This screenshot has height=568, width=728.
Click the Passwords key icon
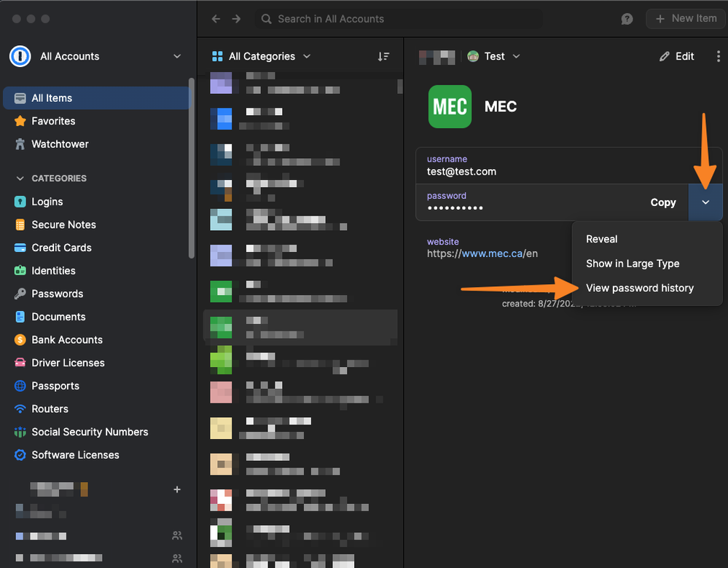coord(20,293)
